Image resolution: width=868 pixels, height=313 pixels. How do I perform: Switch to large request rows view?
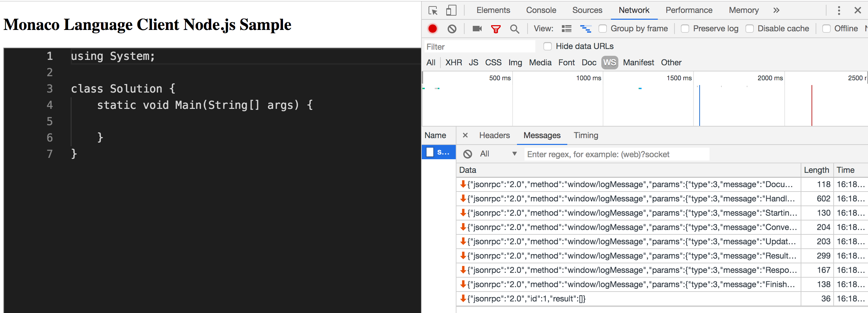coord(567,29)
